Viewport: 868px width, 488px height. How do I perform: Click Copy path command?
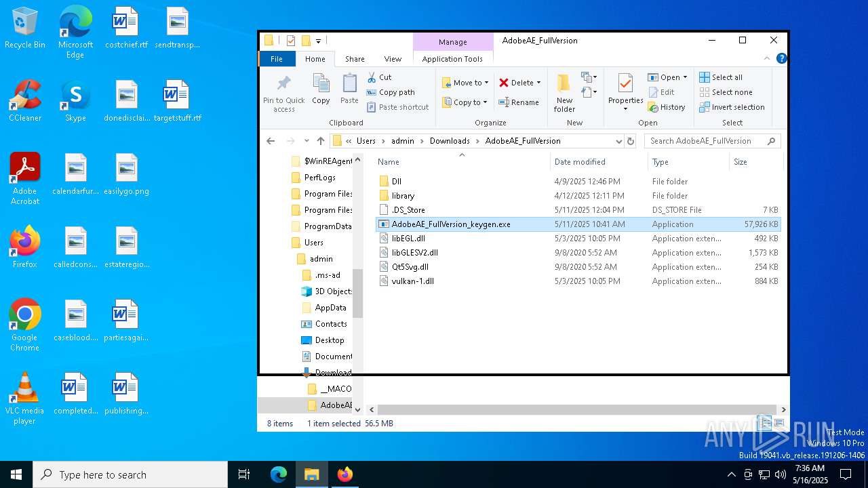391,92
